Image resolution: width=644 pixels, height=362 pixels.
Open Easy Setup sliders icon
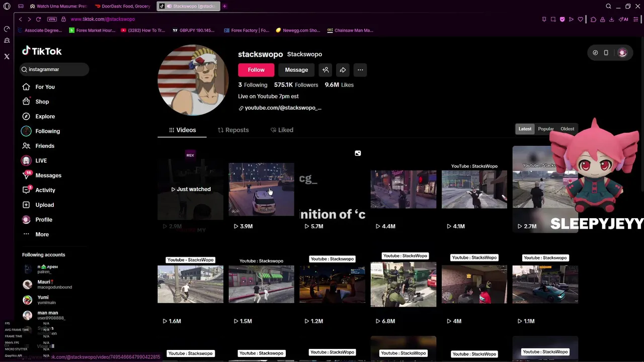[636, 19]
